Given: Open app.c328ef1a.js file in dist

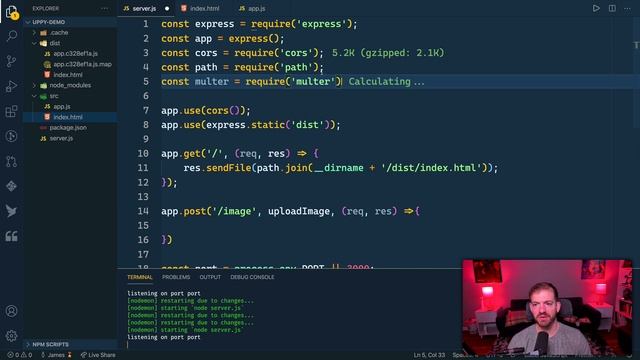Looking at the screenshot, I should [x=75, y=54].
